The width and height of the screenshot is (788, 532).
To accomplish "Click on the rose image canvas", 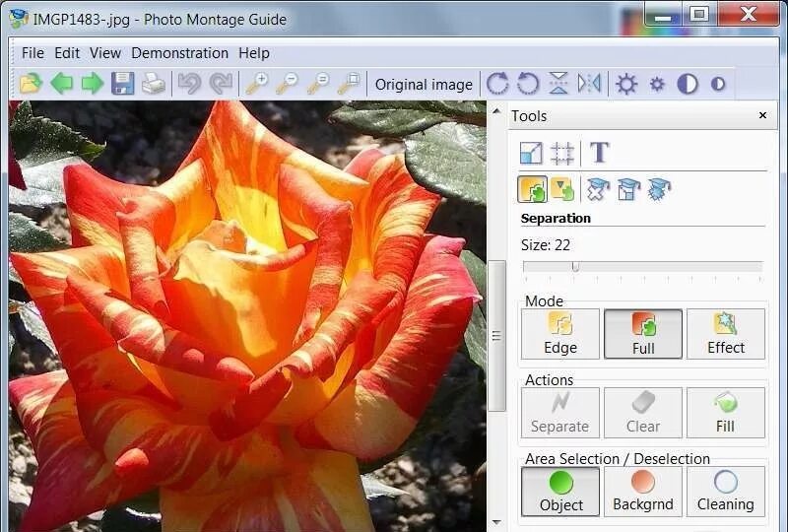I will 247,316.
